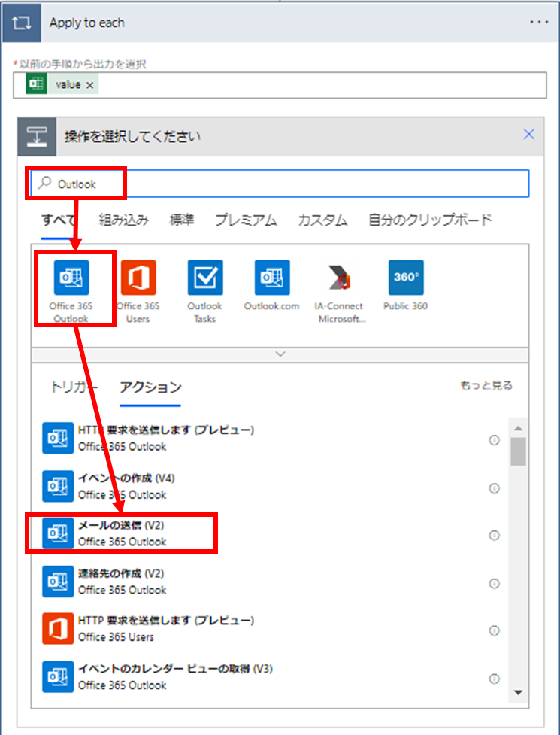Select the すべて tab
Image resolution: width=560 pixels, height=735 pixels.
pyautogui.click(x=58, y=220)
